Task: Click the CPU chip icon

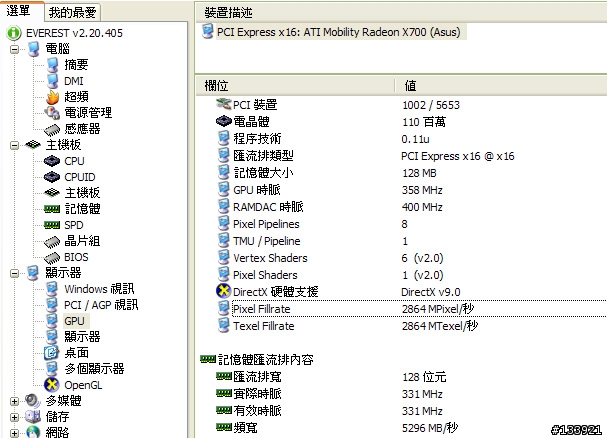Action: point(52,161)
